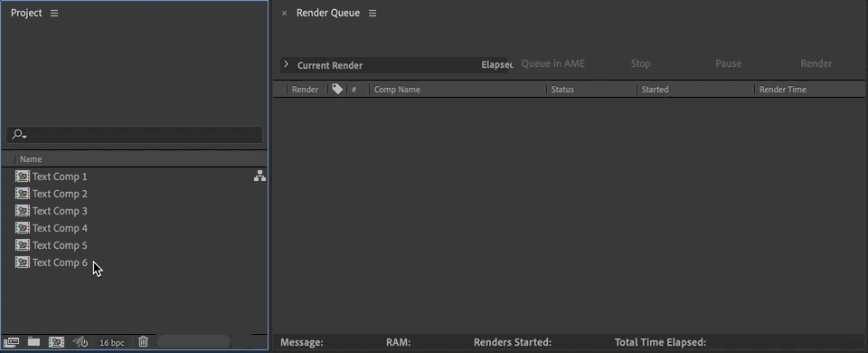Open flowchart view icon next to Text Comp 1
Screen dimensions: 868x353
pyautogui.click(x=259, y=176)
